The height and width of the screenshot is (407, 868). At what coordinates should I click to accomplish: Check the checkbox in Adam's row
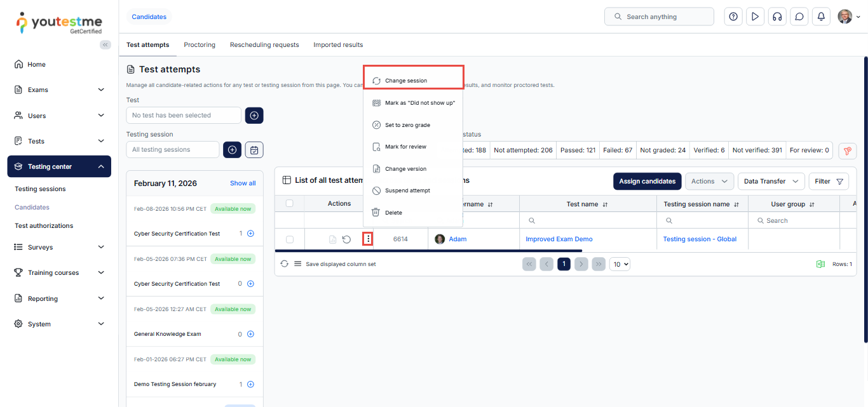[290, 239]
